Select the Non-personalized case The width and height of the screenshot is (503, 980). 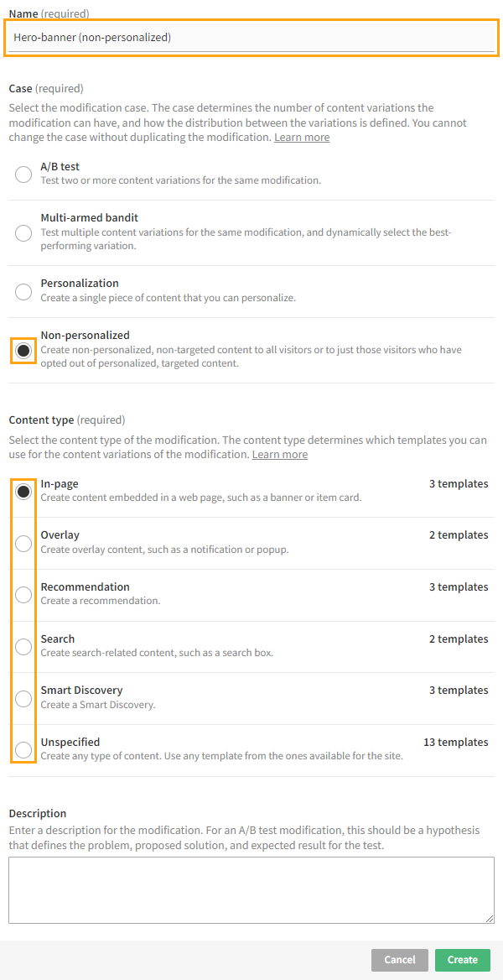click(23, 350)
